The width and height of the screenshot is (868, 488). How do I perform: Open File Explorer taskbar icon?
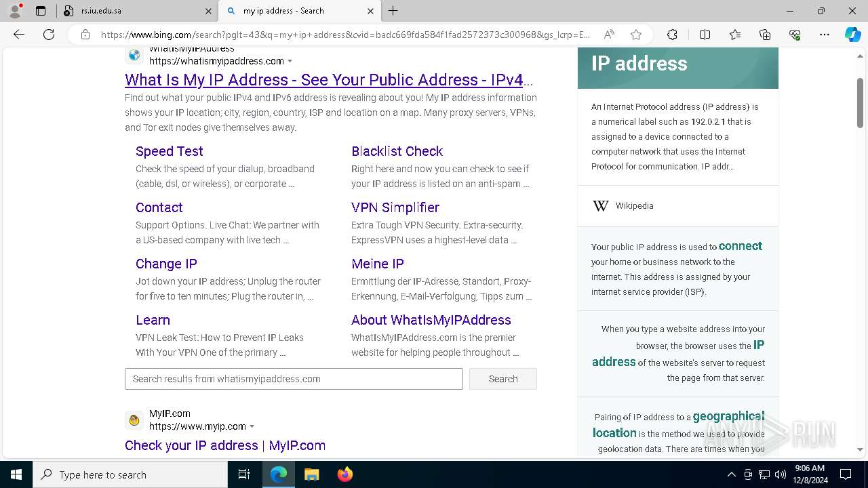click(x=311, y=474)
